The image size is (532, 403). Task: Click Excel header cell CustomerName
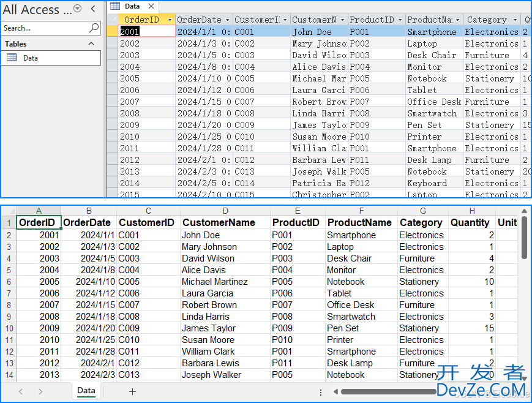pos(225,223)
